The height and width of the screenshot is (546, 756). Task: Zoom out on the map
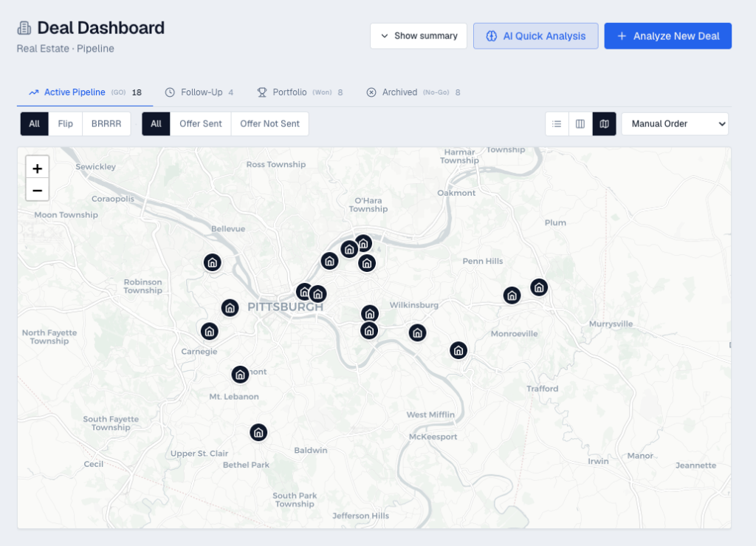tap(37, 191)
